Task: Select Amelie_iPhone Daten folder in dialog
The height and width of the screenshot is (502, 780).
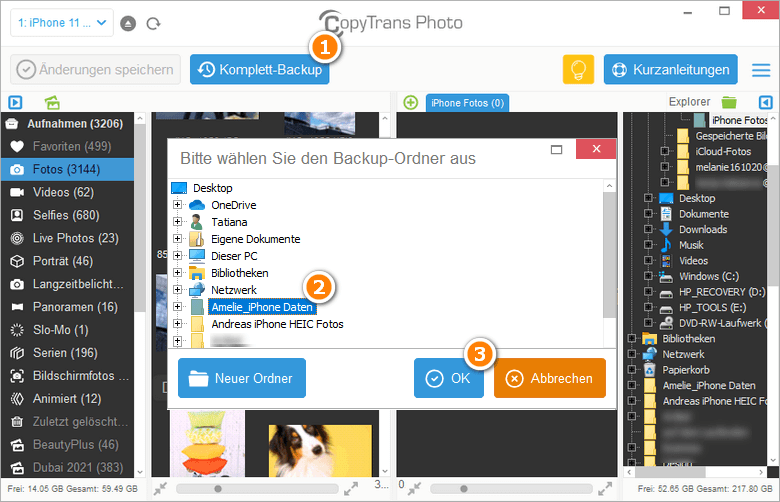Action: click(262, 307)
